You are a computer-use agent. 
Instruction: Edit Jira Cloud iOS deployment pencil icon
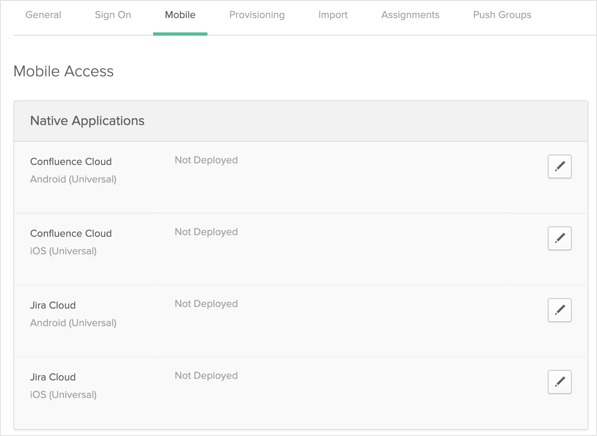[x=559, y=382]
